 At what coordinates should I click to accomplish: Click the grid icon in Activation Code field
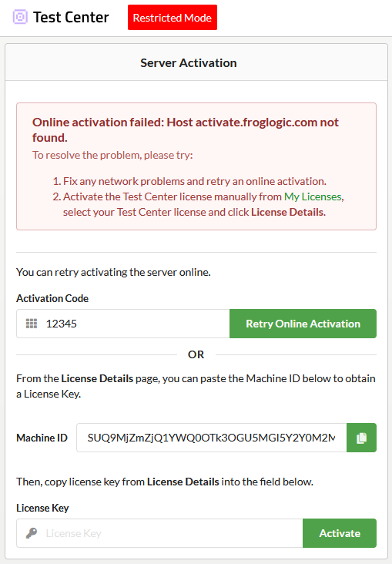(x=32, y=324)
